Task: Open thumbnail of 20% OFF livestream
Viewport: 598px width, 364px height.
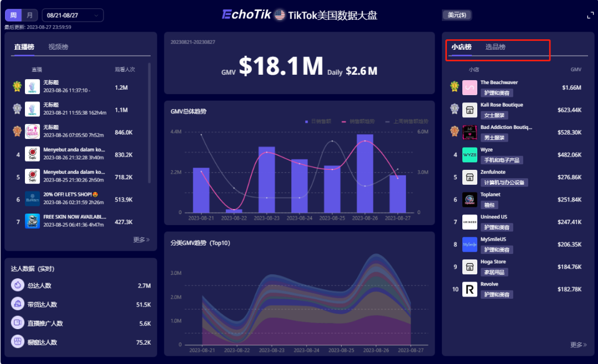Action: tap(32, 199)
